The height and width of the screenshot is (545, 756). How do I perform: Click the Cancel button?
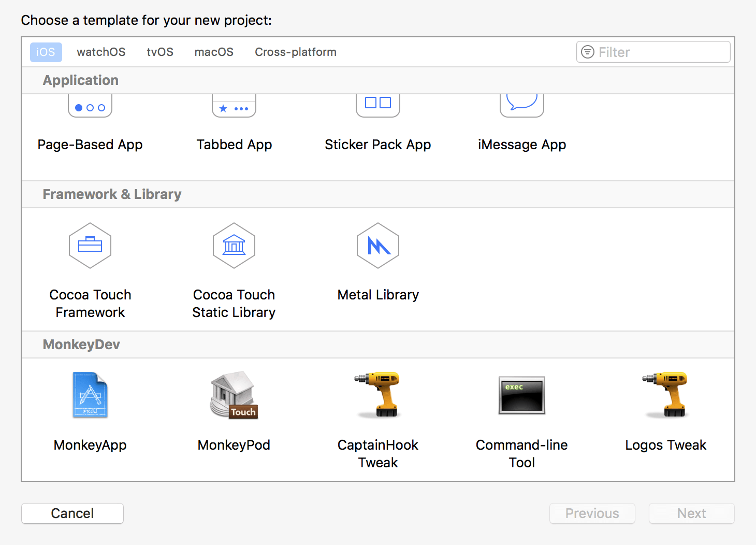[x=72, y=513]
